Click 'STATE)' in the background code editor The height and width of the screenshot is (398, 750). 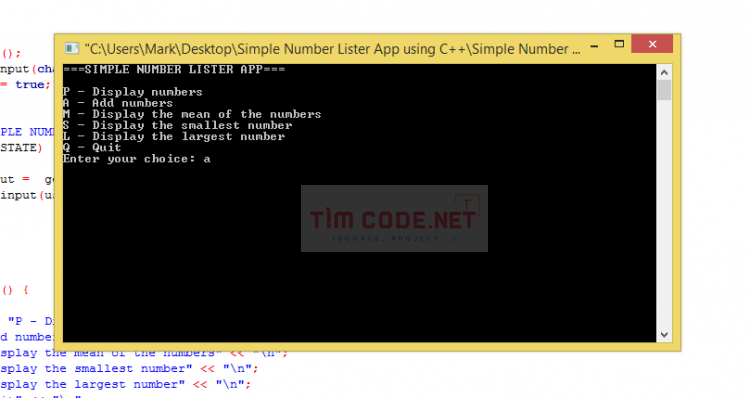[x=21, y=148]
